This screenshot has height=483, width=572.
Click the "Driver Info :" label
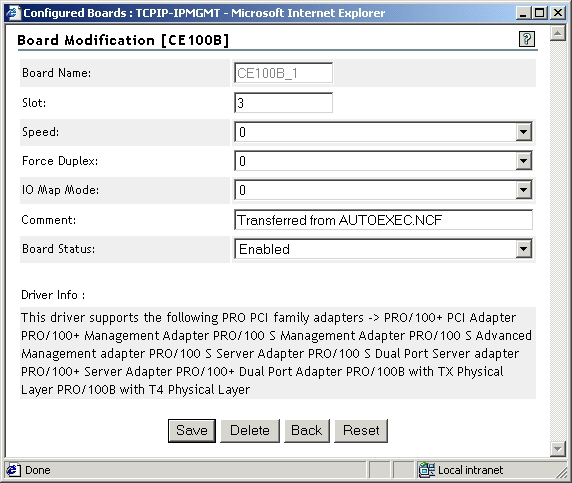[53, 295]
